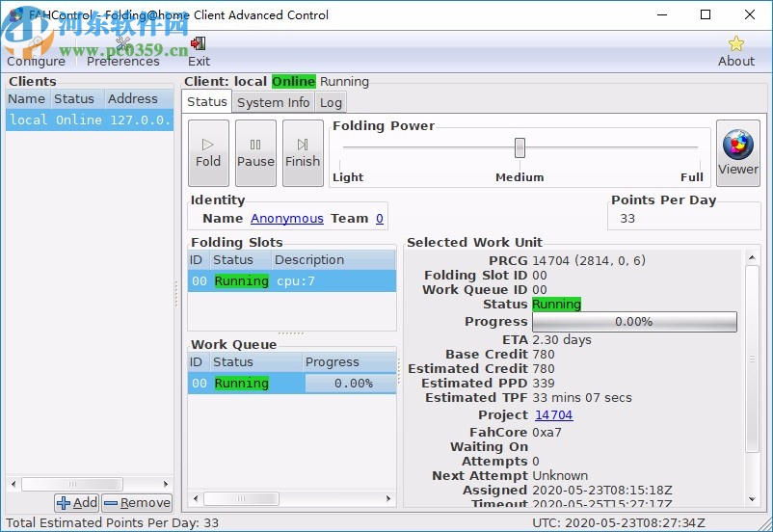Click Total Estimated Points Per Day text
The height and width of the screenshot is (532, 773).
[x=112, y=522]
